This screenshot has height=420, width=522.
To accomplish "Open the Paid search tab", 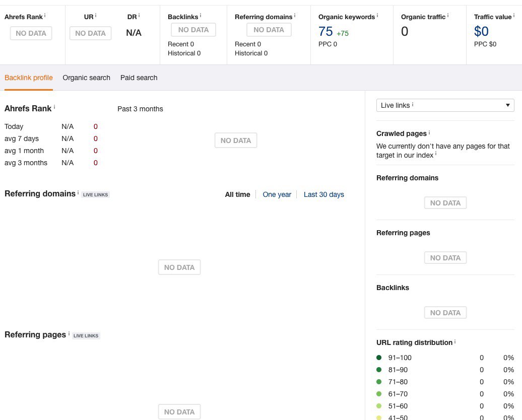I will tap(139, 78).
